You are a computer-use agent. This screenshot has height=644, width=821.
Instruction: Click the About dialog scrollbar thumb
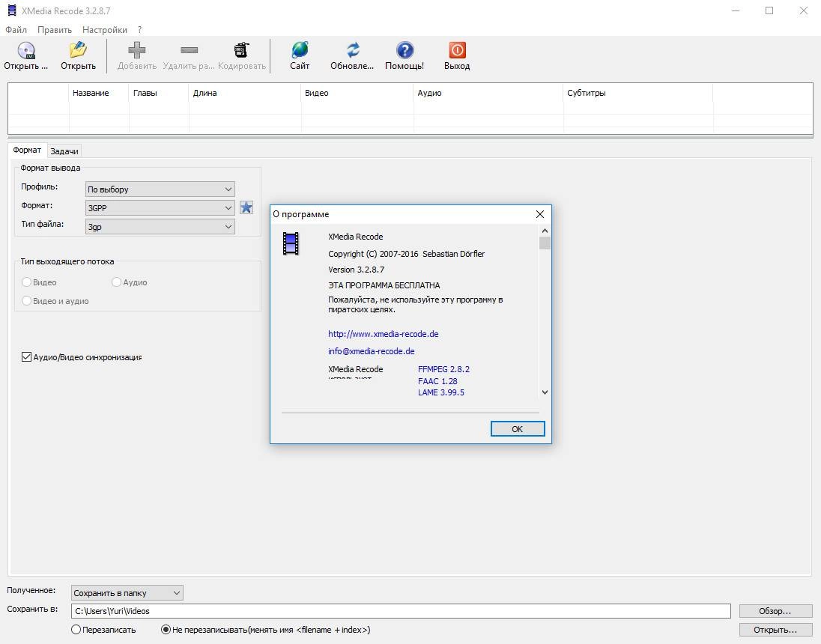coord(545,243)
